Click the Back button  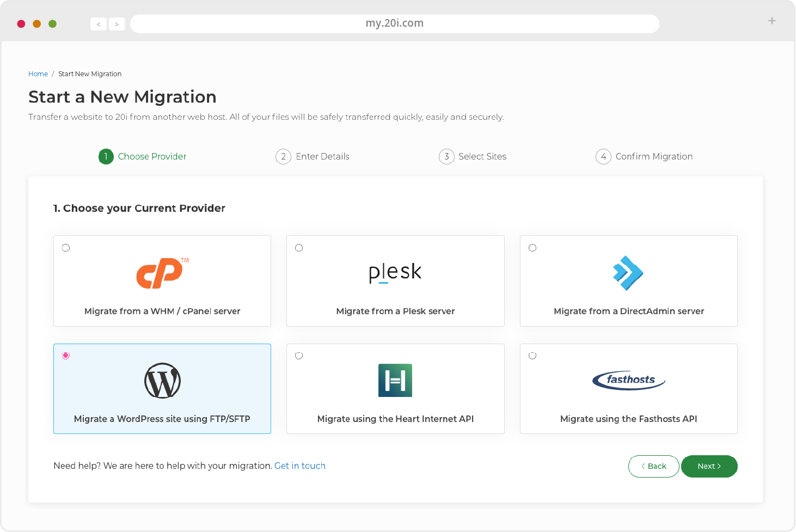[653, 466]
